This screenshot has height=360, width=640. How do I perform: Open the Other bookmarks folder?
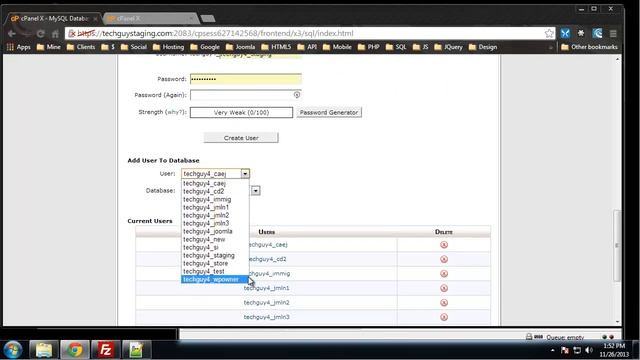tap(589, 47)
